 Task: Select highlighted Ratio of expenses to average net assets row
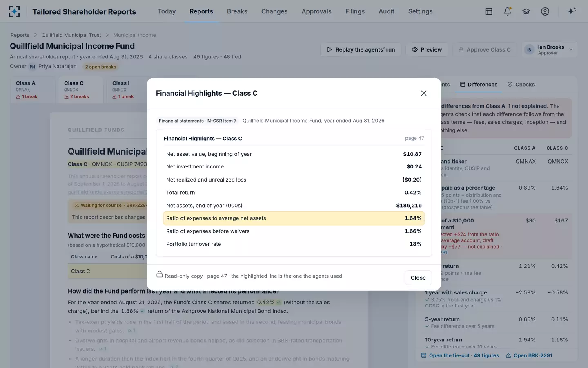click(294, 218)
